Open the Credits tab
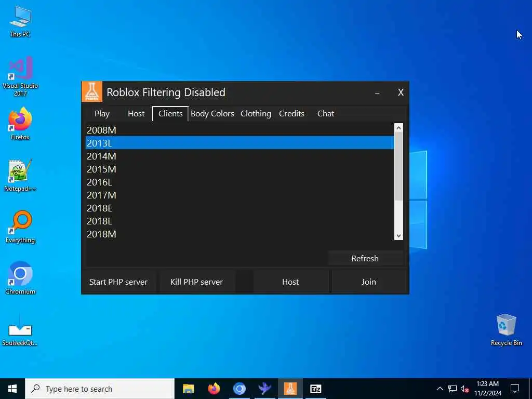 tap(291, 114)
